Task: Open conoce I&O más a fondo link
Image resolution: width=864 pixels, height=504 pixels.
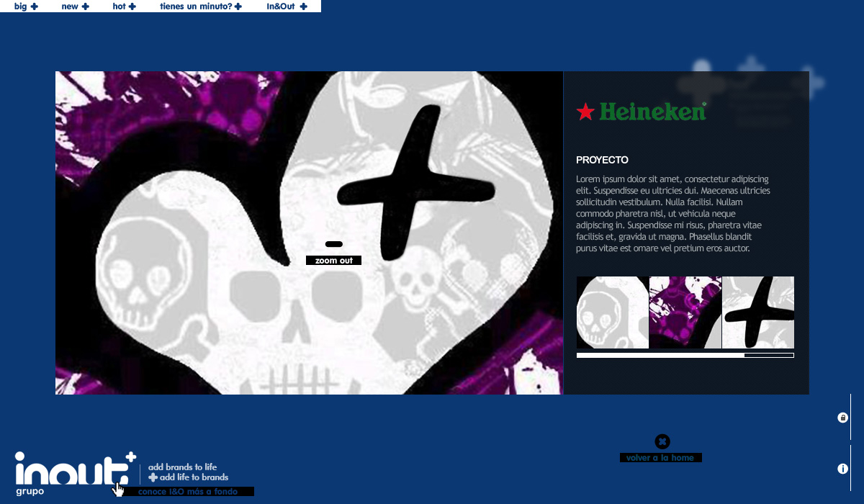Action: tap(187, 492)
